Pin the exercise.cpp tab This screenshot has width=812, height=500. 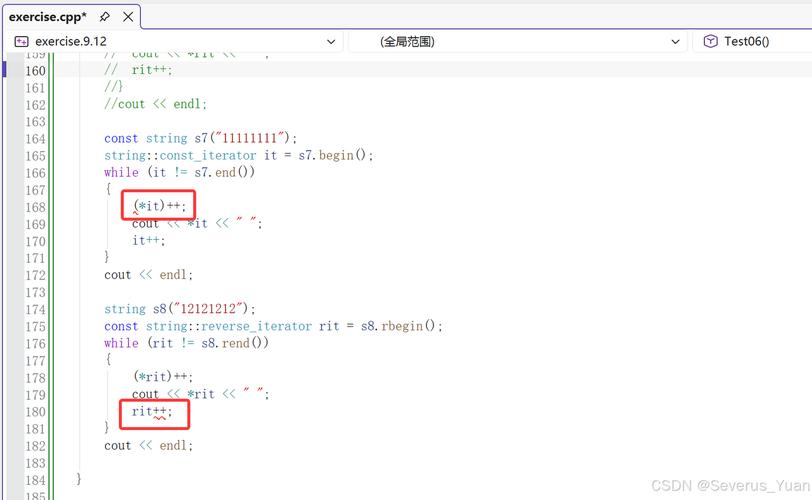105,17
